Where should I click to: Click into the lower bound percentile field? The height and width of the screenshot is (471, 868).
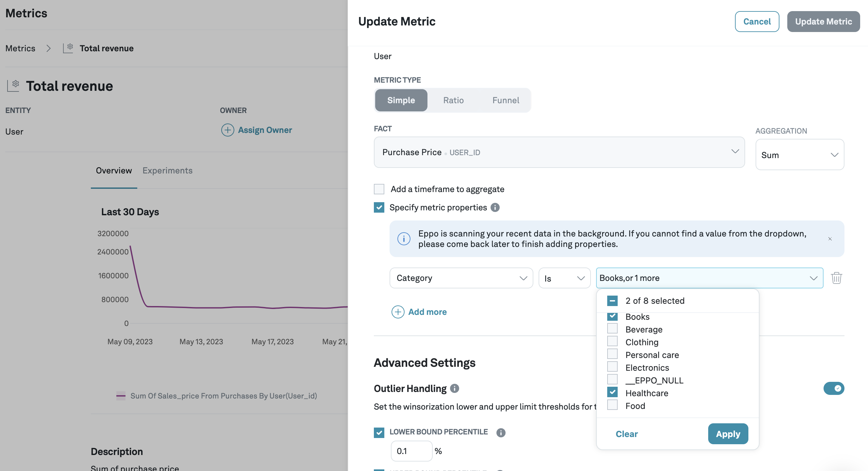click(411, 451)
